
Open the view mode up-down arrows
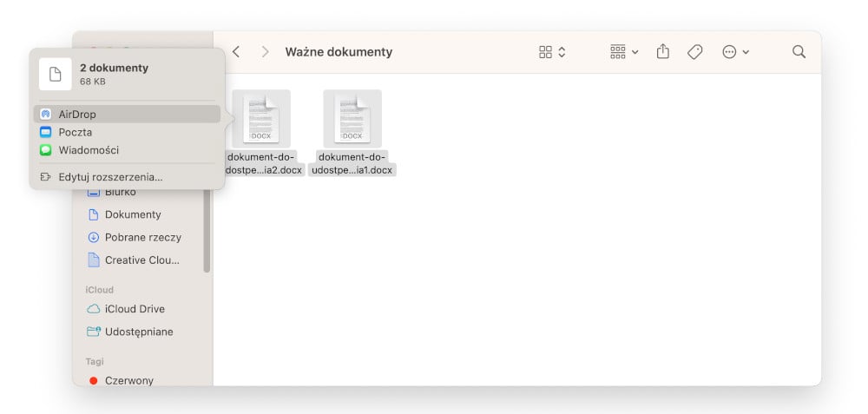562,52
